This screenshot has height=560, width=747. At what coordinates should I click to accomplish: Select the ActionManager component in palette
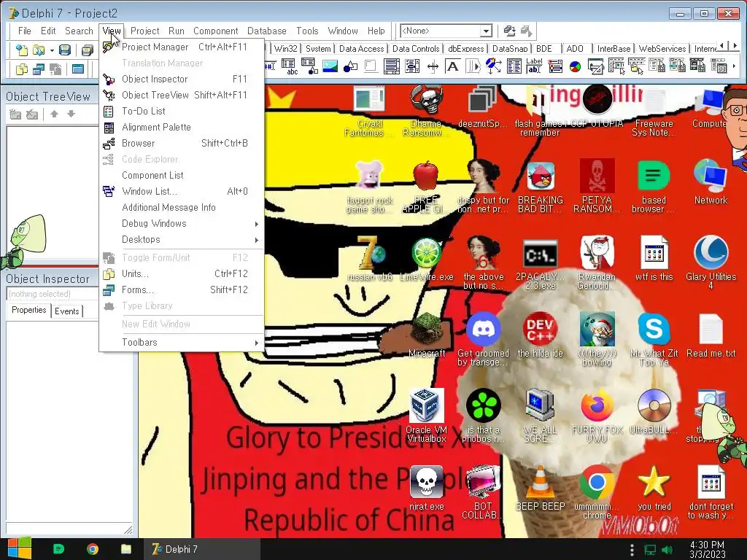(596, 66)
